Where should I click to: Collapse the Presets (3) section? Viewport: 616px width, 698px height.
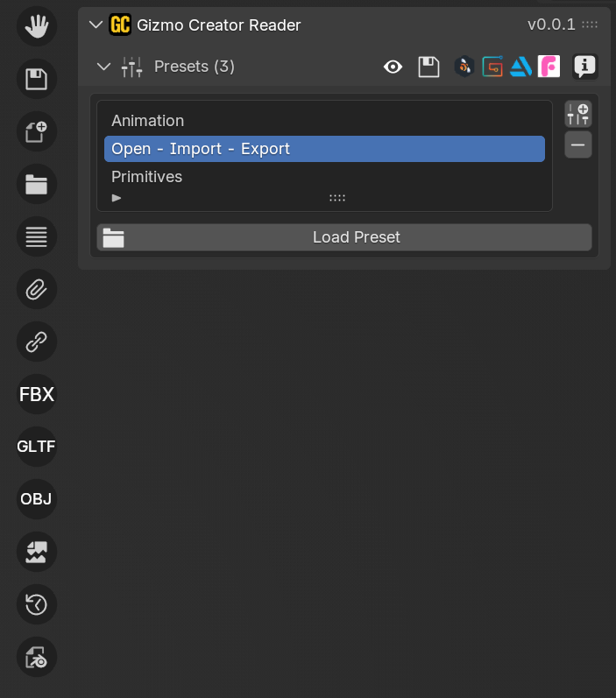[104, 67]
